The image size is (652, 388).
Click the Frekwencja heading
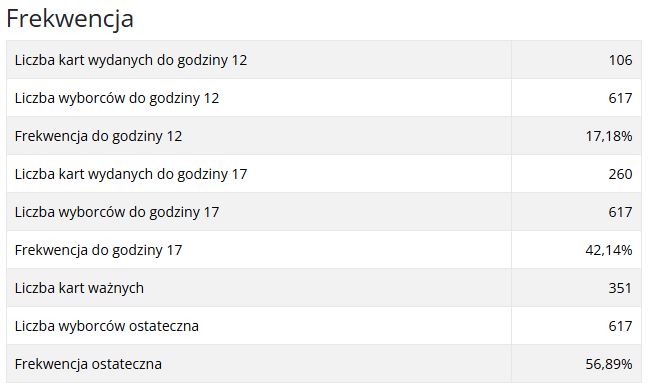tap(70, 19)
